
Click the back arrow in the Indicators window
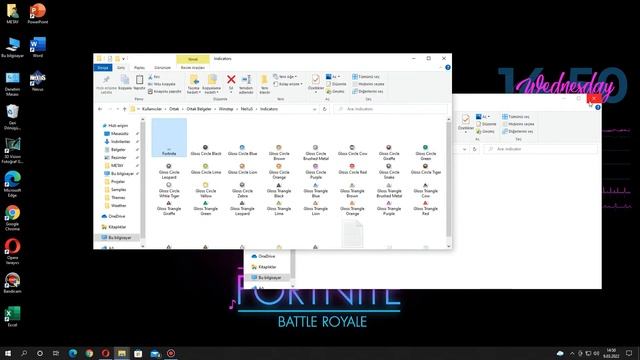tap(100, 109)
